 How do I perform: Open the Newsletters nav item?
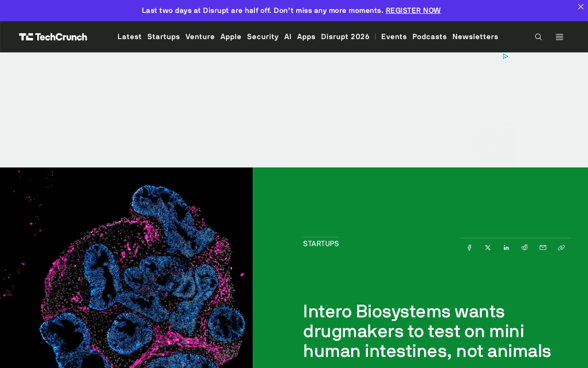(x=475, y=36)
